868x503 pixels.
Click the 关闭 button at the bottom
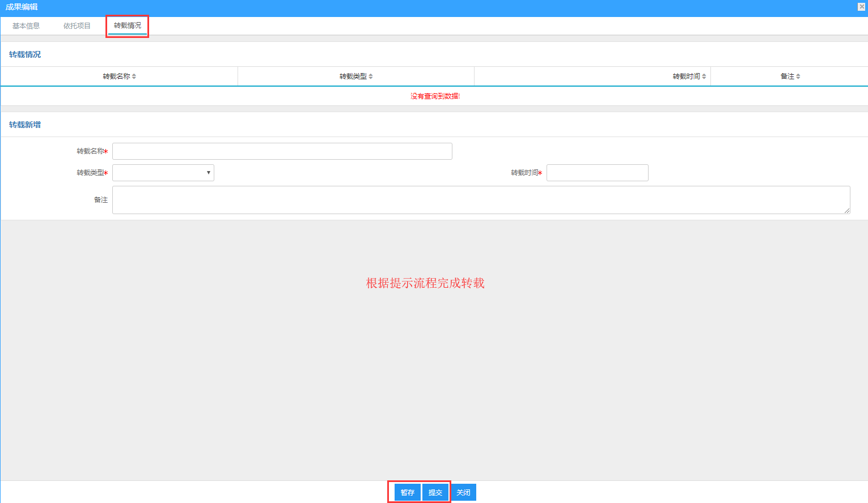coord(463,492)
